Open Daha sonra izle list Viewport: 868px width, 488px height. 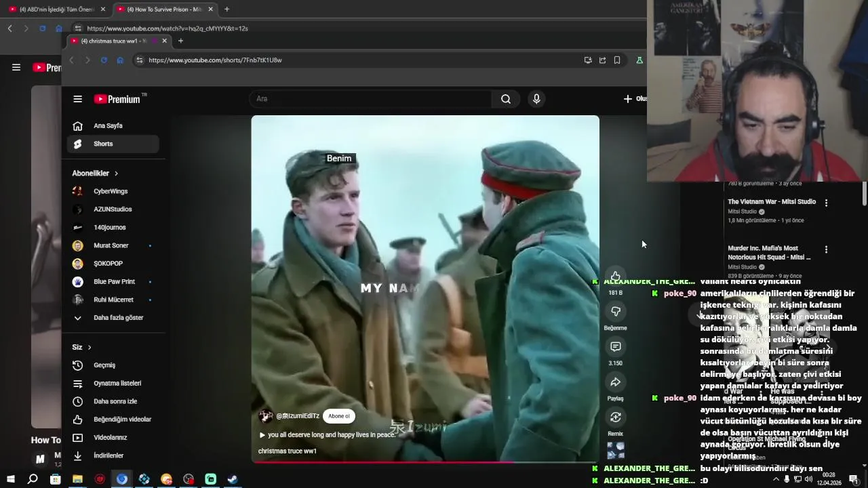pos(113,401)
